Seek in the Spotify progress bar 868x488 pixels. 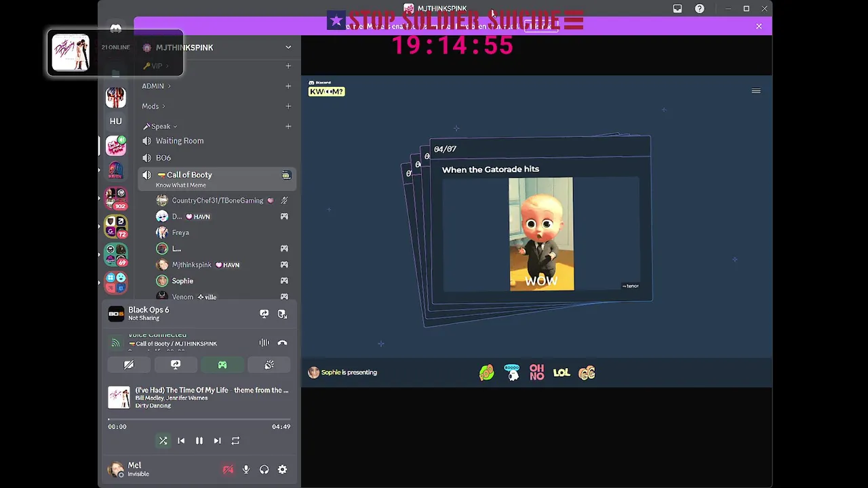point(199,420)
